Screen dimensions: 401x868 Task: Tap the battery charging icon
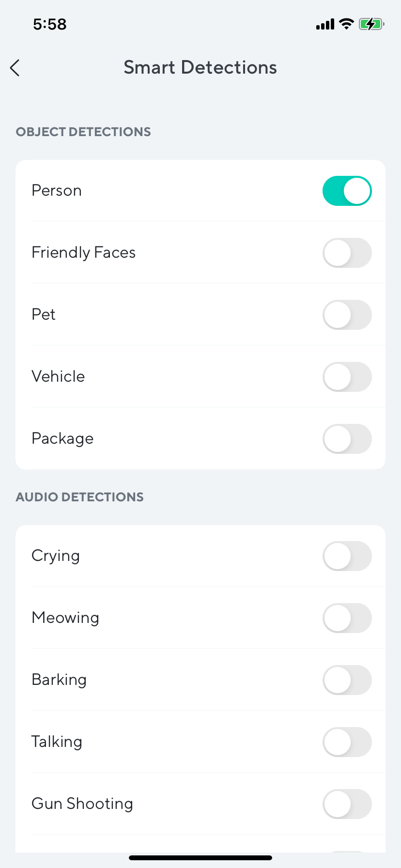click(371, 24)
